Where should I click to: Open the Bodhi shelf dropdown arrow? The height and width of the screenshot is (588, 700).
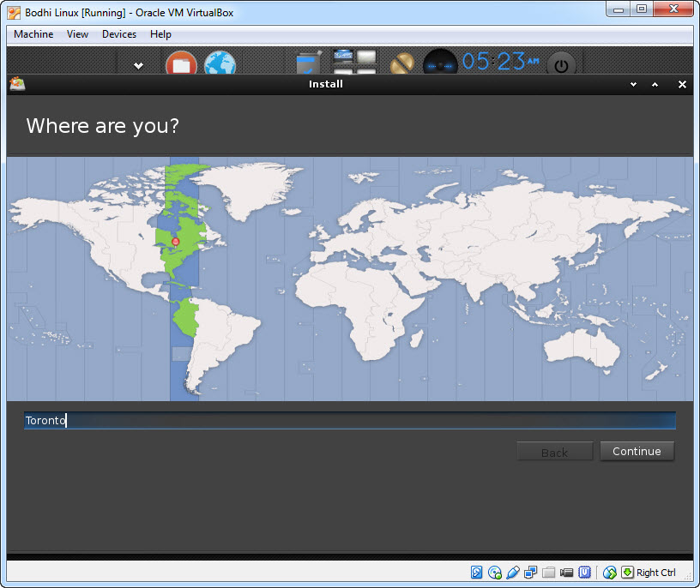pyautogui.click(x=138, y=66)
